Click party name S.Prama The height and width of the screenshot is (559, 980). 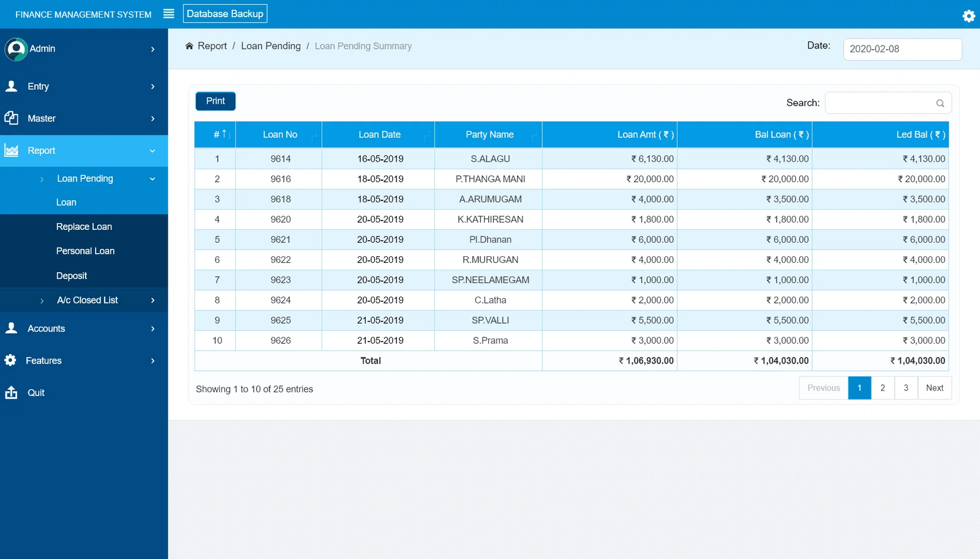pyautogui.click(x=490, y=341)
